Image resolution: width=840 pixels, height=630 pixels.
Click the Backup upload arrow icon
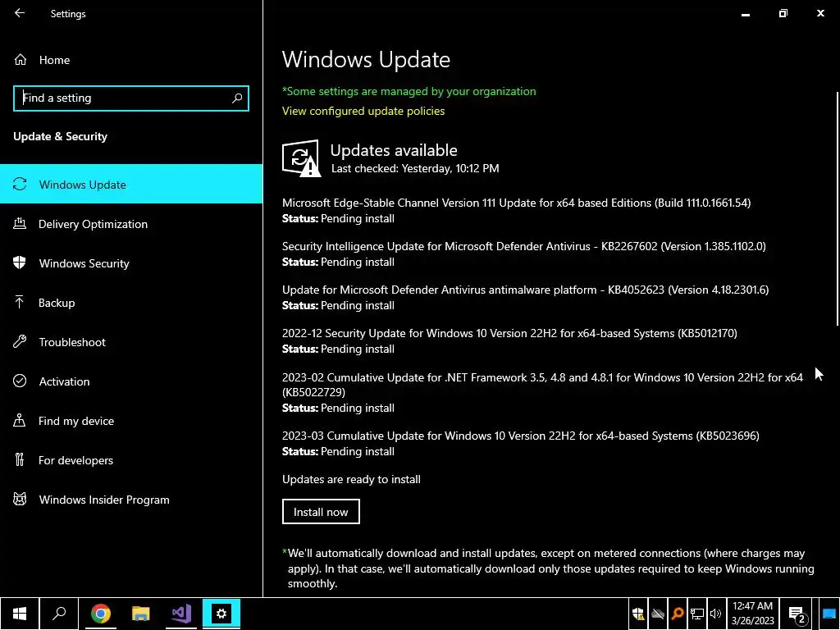pos(20,302)
